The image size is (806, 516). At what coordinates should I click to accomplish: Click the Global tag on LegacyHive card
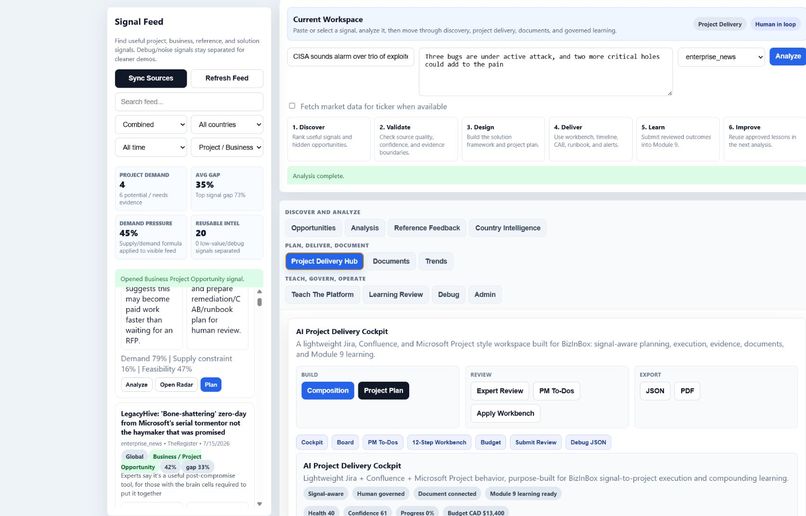(134, 456)
